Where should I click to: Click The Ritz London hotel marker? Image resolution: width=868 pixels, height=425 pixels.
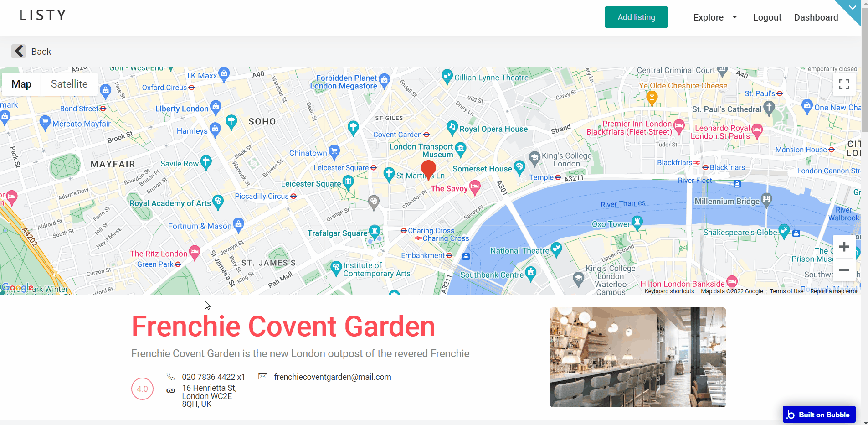click(x=195, y=252)
